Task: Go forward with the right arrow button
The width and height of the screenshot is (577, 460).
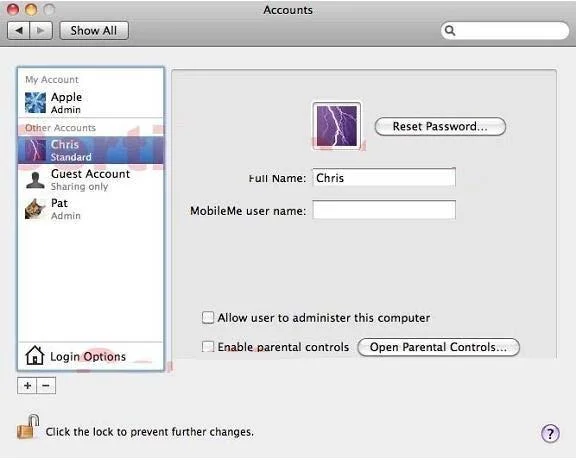Action: (41, 30)
